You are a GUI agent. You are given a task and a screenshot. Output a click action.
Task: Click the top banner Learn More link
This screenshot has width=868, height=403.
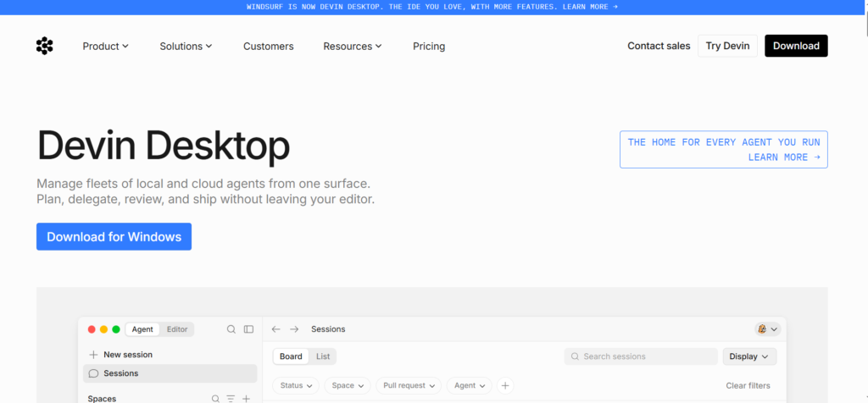pyautogui.click(x=590, y=7)
